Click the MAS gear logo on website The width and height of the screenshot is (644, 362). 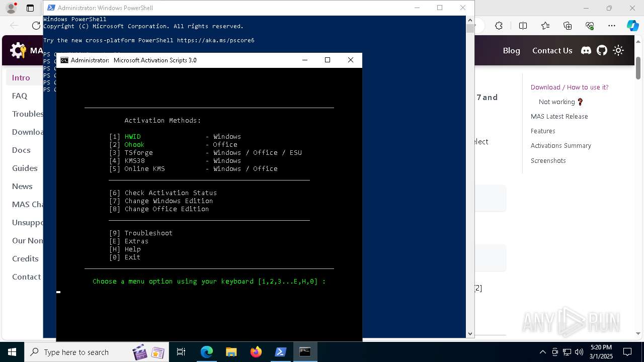(18, 50)
